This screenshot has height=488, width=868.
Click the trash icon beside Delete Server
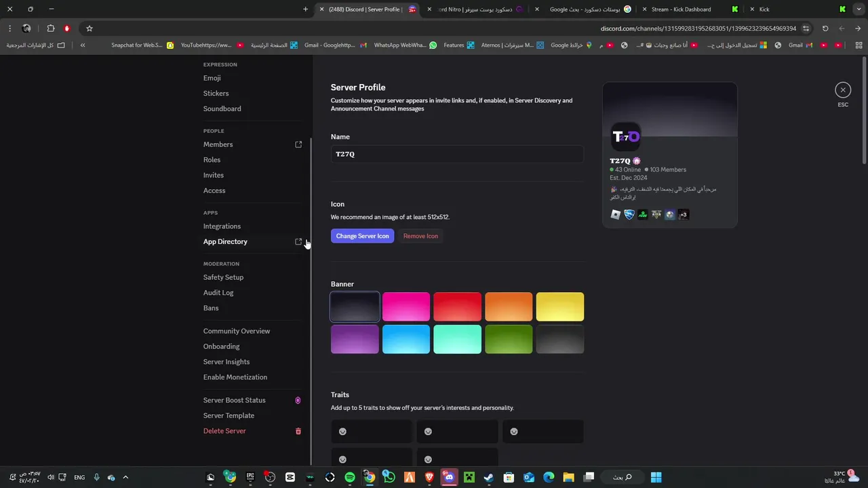pos(298,431)
